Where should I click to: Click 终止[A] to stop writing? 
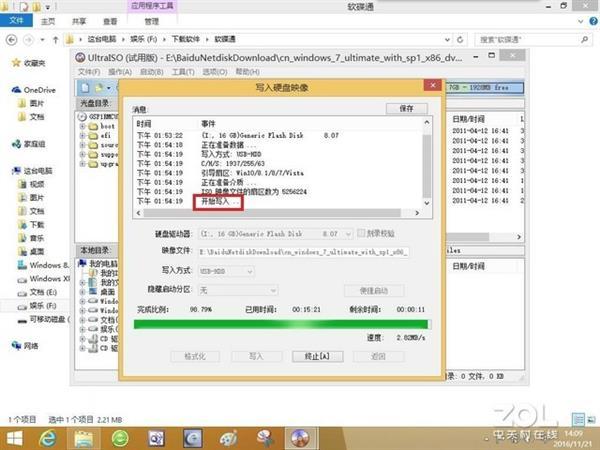pyautogui.click(x=317, y=356)
